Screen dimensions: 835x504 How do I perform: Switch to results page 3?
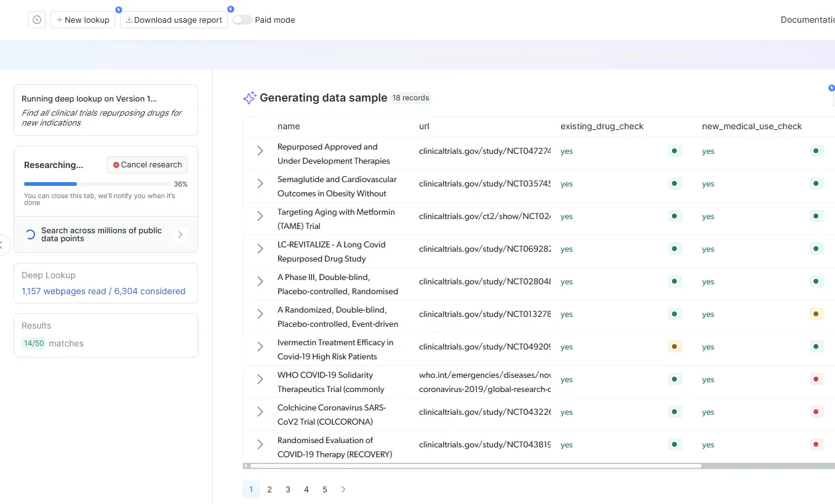pos(287,489)
